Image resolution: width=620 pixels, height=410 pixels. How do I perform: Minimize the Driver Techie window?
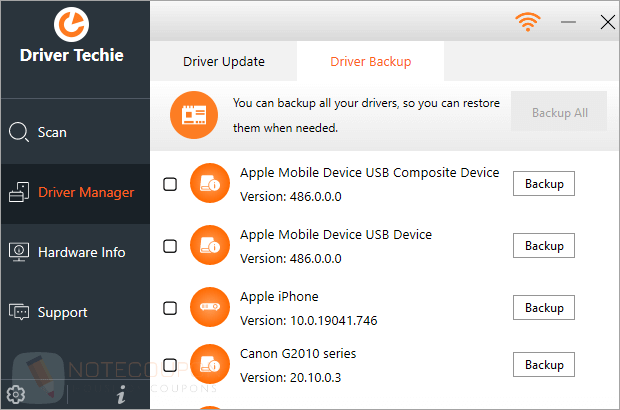coord(568,22)
